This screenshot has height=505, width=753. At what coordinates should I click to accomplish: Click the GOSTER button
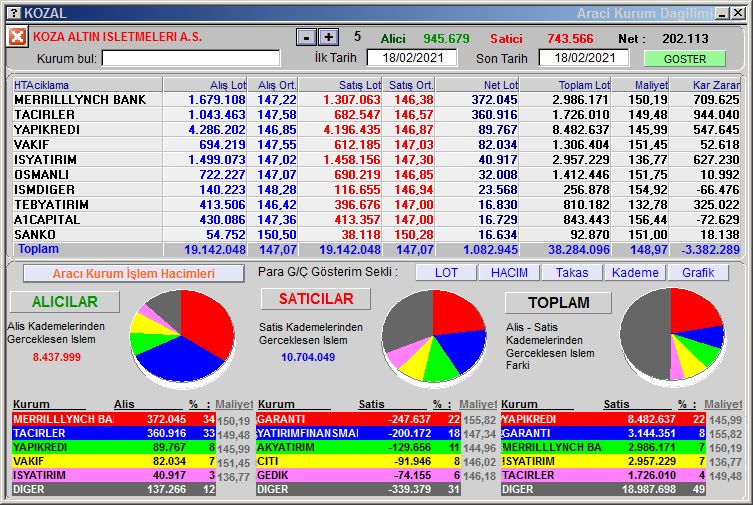click(x=685, y=59)
